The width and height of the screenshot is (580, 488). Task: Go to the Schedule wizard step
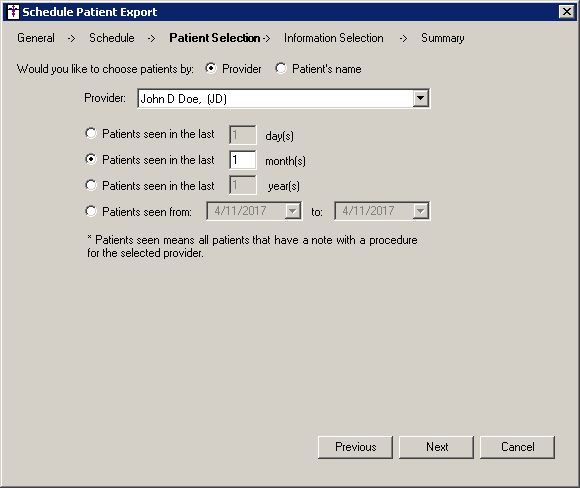(x=112, y=38)
